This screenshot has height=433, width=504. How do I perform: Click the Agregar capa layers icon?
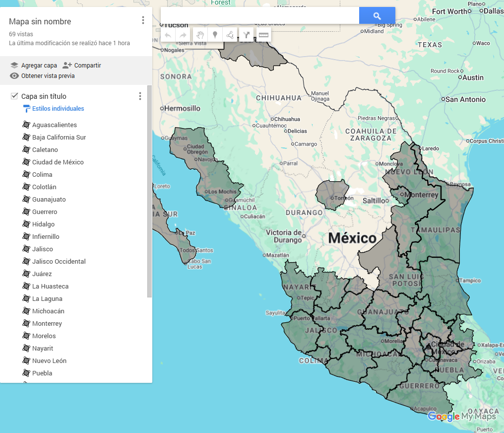(x=14, y=66)
